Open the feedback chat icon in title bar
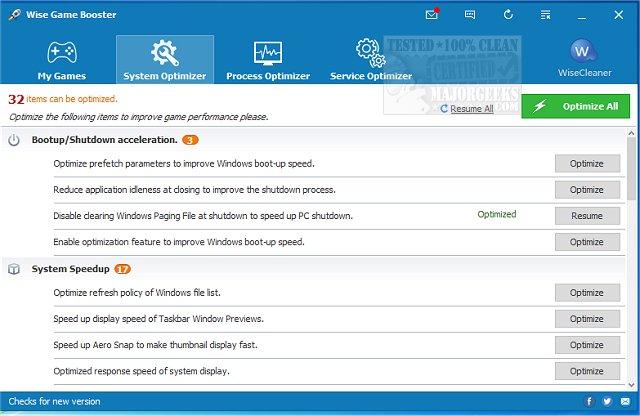Viewport: 640px width, 416px height. click(470, 15)
